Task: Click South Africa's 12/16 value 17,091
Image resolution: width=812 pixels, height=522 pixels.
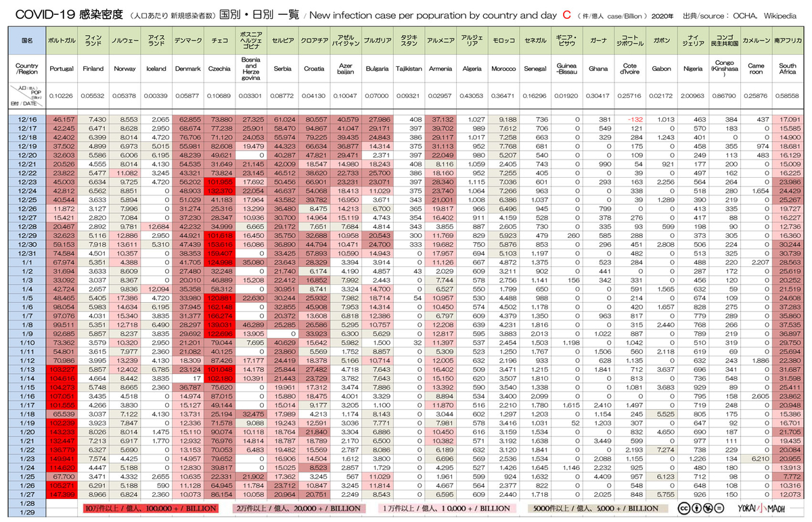Action: [x=790, y=118]
